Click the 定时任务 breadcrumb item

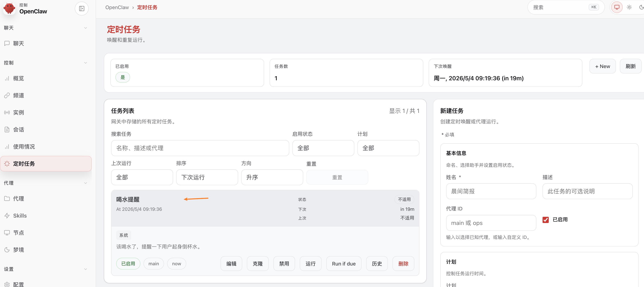[x=147, y=7]
